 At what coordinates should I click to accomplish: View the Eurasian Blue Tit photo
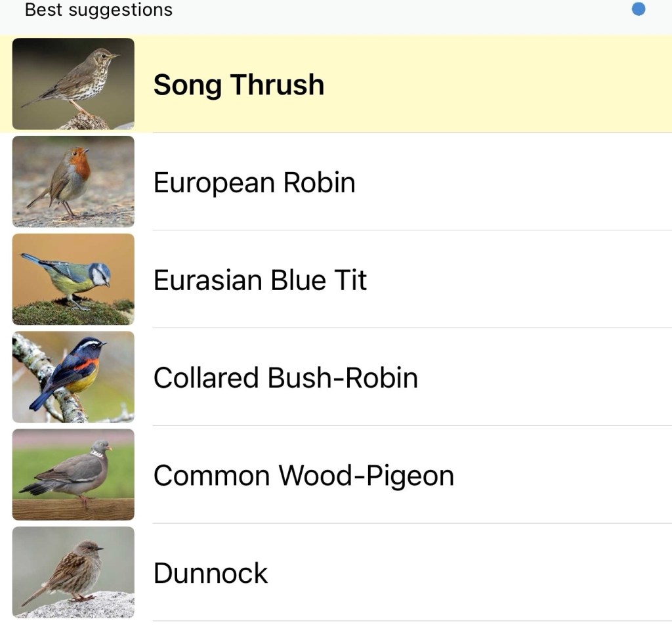tap(73, 279)
